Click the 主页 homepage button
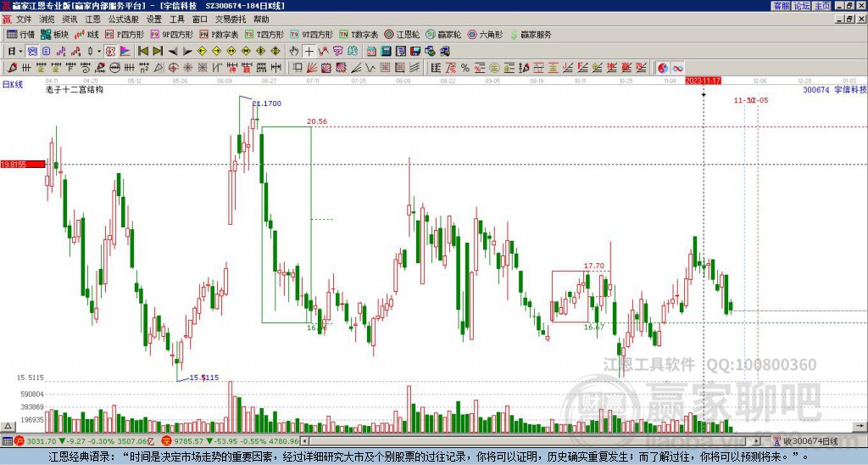 point(822,6)
